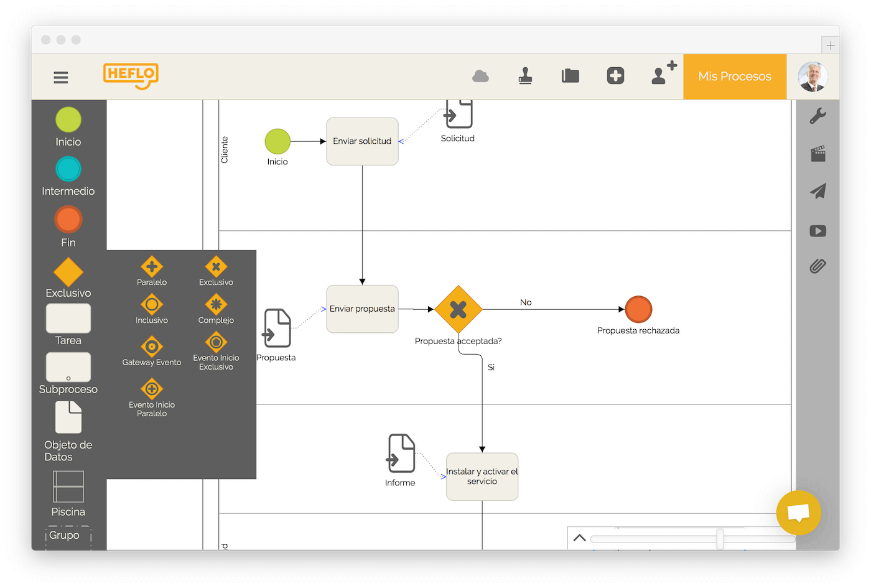Open the hamburger menu

(61, 77)
